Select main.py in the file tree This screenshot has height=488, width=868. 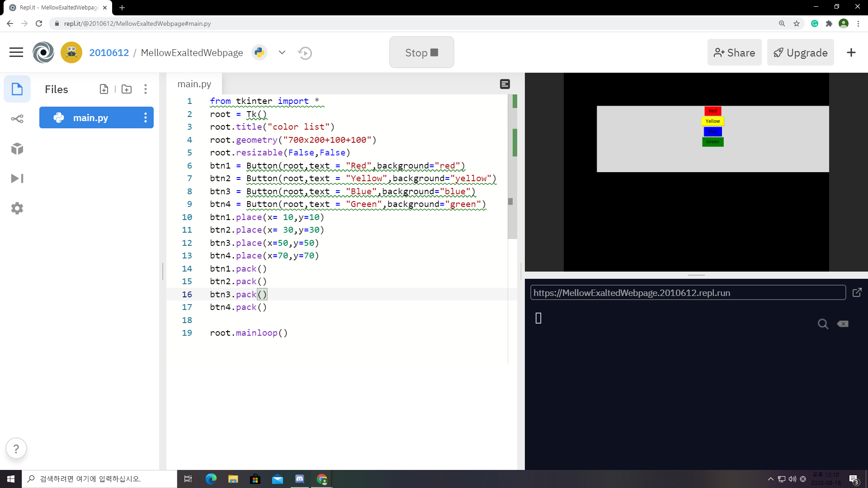point(90,118)
